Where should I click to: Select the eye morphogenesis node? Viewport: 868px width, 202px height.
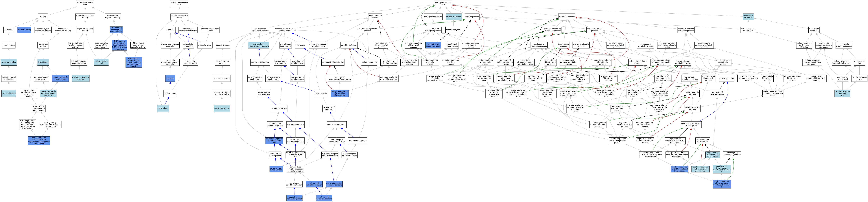(x=296, y=125)
